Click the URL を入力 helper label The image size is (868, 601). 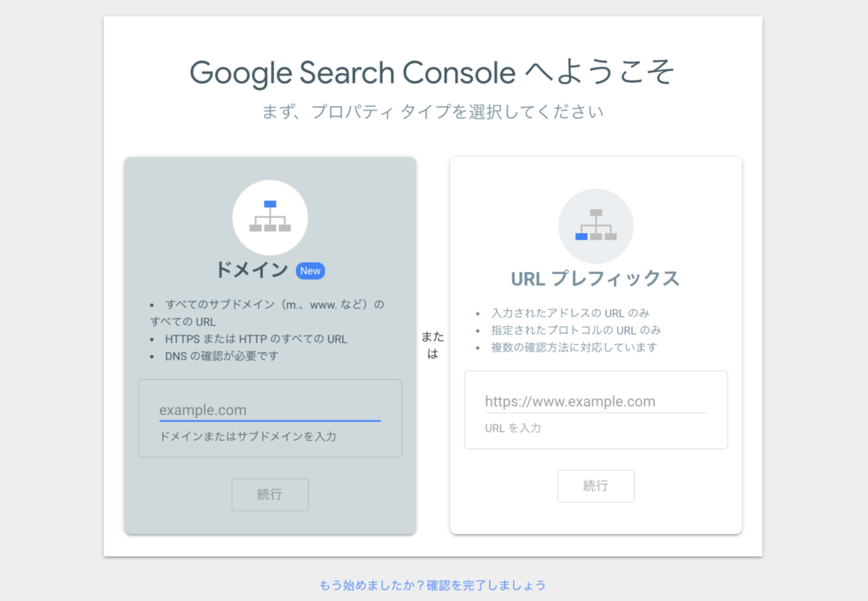[513, 428]
